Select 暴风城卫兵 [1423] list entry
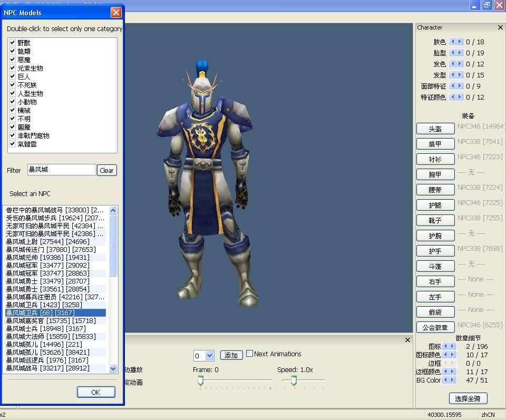This screenshot has width=506, height=420. (55, 305)
